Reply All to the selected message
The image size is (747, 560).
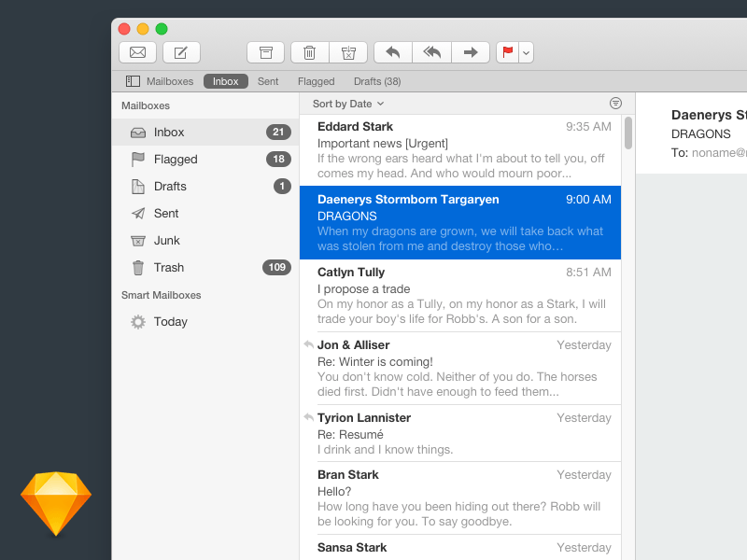point(431,52)
